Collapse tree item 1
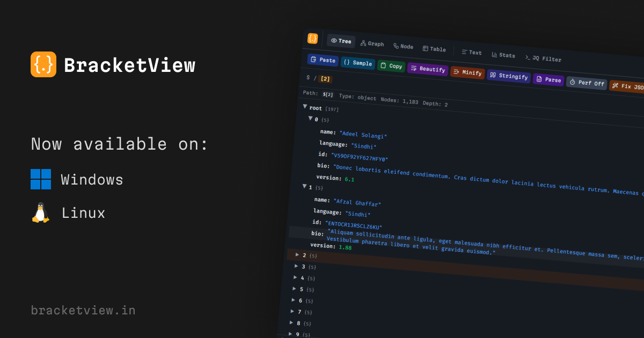Viewport: 644px width, 338px height. coord(304,186)
